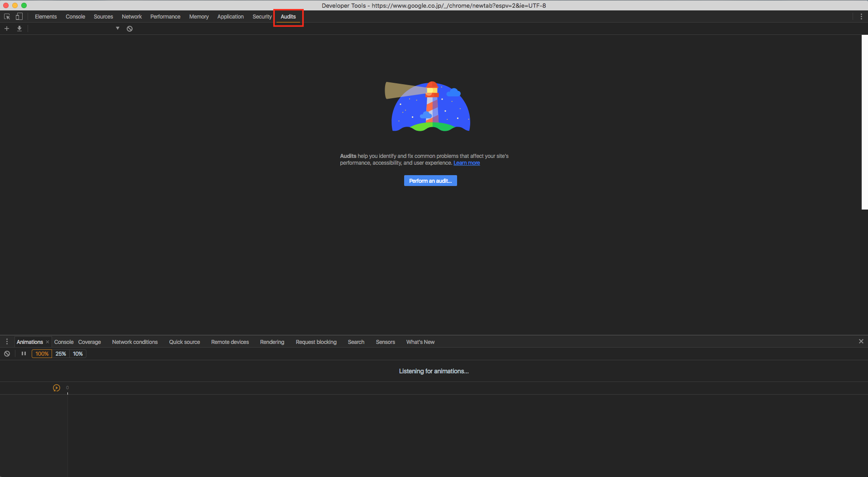Click the clear all icon in Audits toolbar
Viewport: 868px width, 477px height.
click(x=129, y=29)
